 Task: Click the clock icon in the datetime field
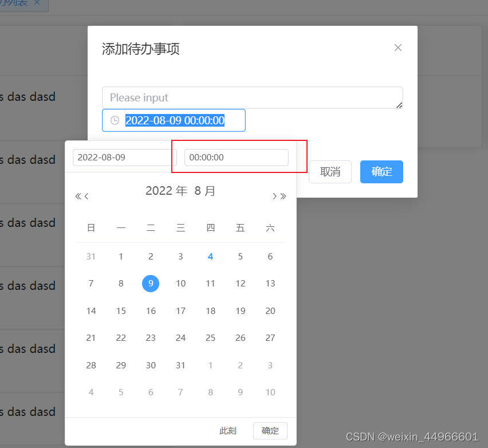point(116,120)
